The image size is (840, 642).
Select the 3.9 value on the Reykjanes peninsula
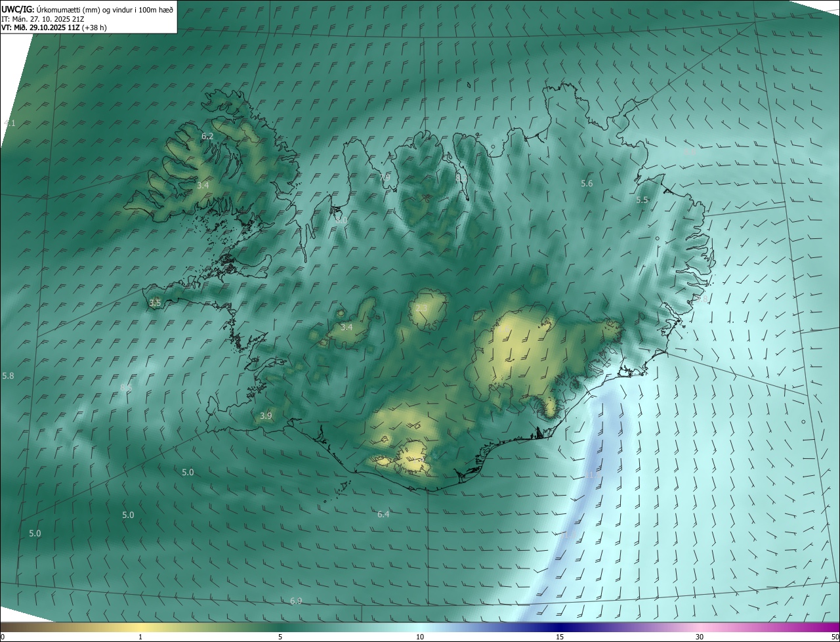tap(266, 416)
